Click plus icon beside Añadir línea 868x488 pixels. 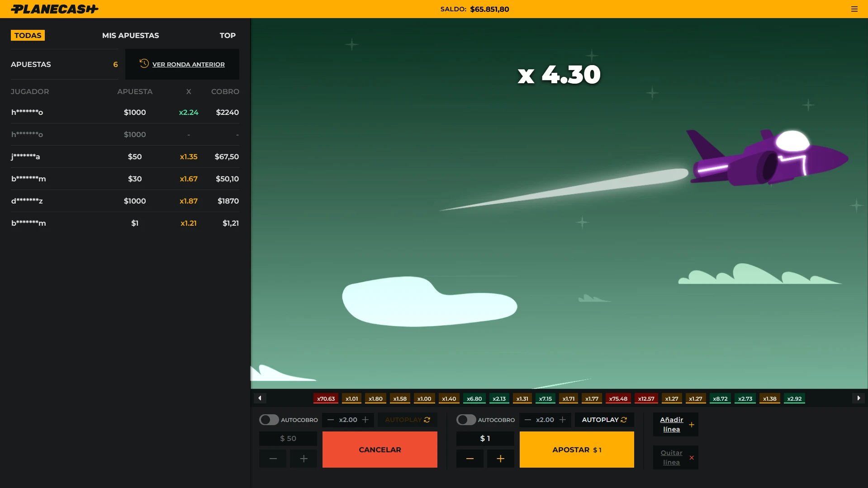point(691,425)
